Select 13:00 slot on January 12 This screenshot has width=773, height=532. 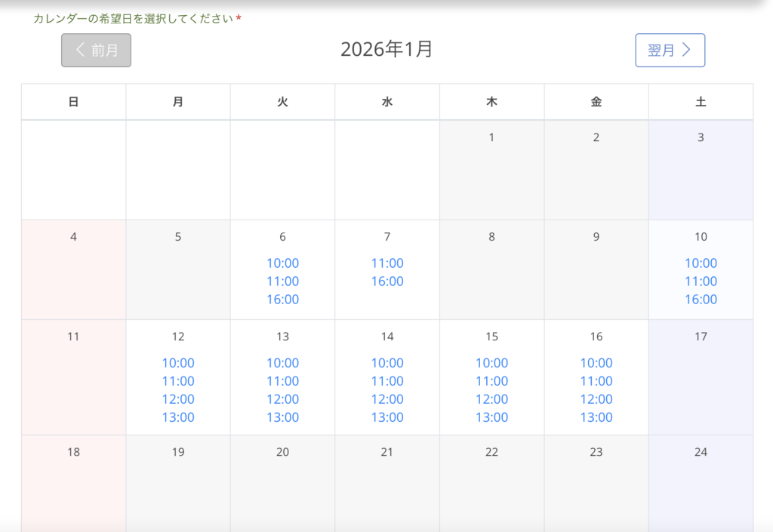click(x=178, y=417)
